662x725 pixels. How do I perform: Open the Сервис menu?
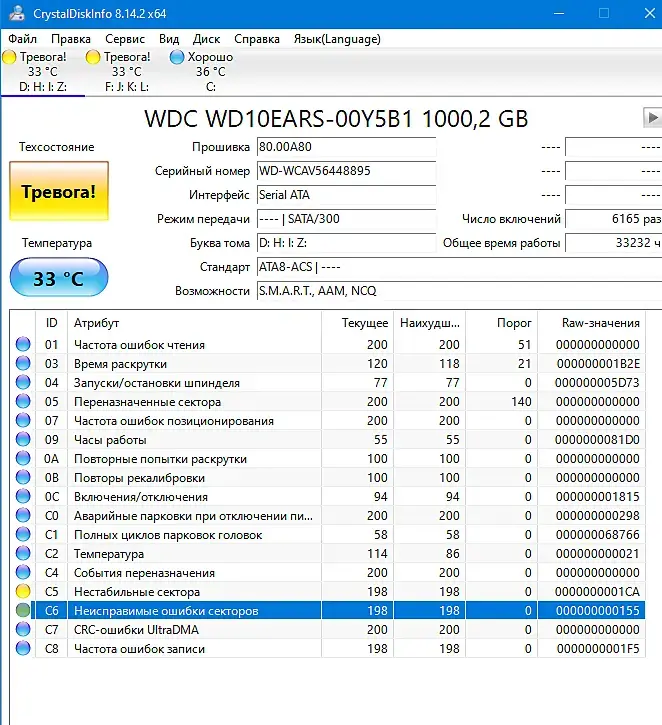(125, 39)
